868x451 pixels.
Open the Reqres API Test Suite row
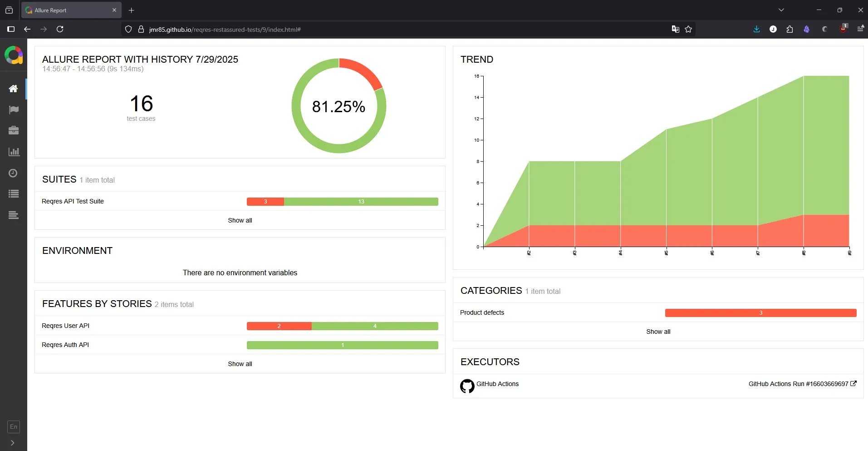pyautogui.click(x=73, y=201)
